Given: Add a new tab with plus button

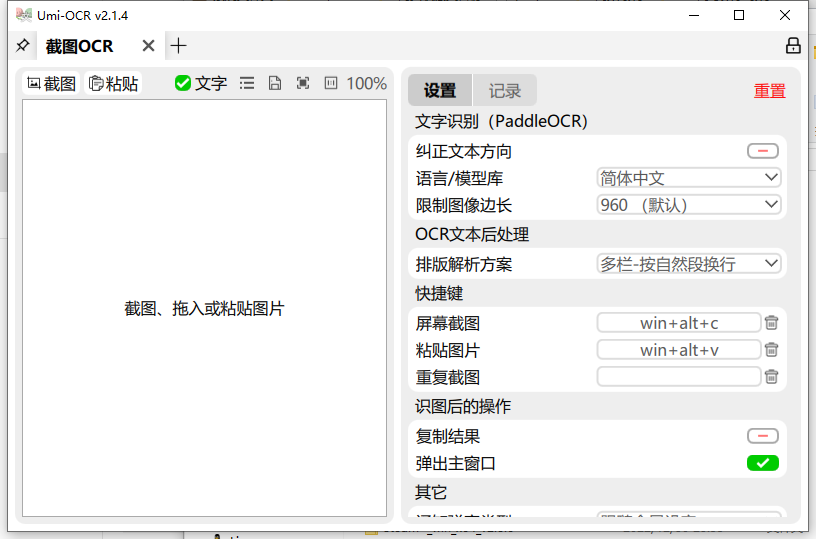Looking at the screenshot, I should [x=178, y=46].
